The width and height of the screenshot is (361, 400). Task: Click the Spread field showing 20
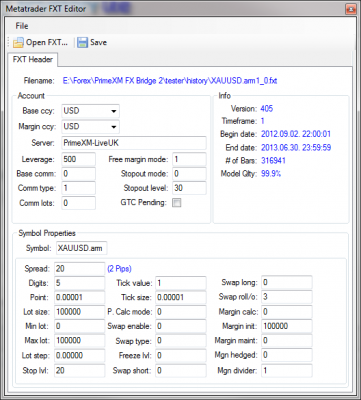click(x=80, y=269)
